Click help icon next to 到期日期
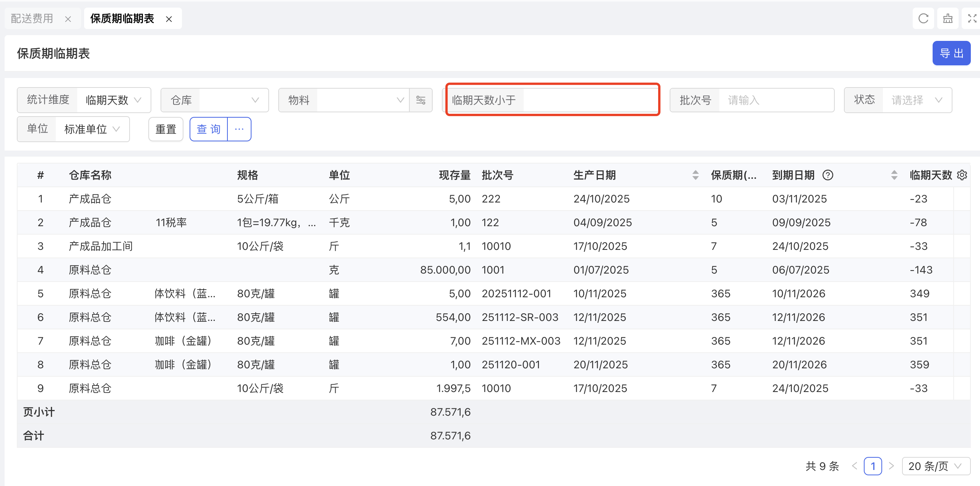 [x=828, y=175]
